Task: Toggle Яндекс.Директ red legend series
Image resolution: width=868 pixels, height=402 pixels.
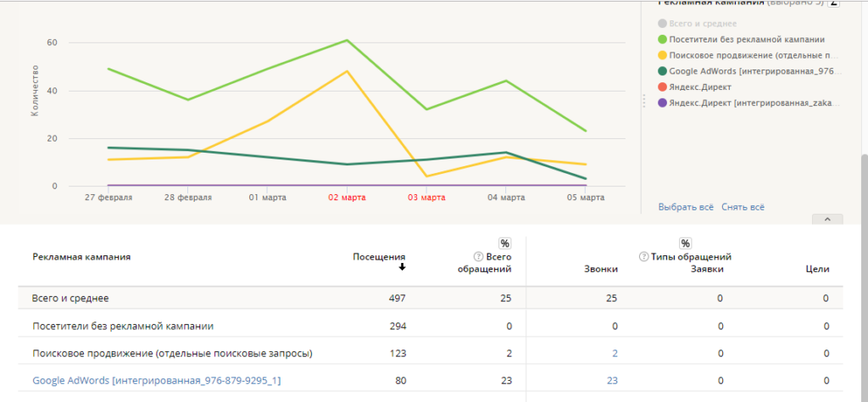Action: pos(698,87)
